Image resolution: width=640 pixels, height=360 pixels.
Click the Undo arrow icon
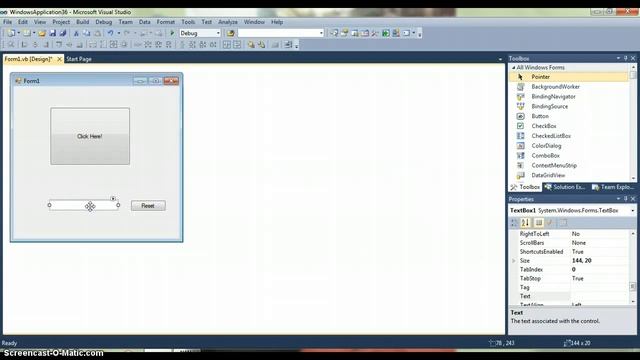(110, 33)
